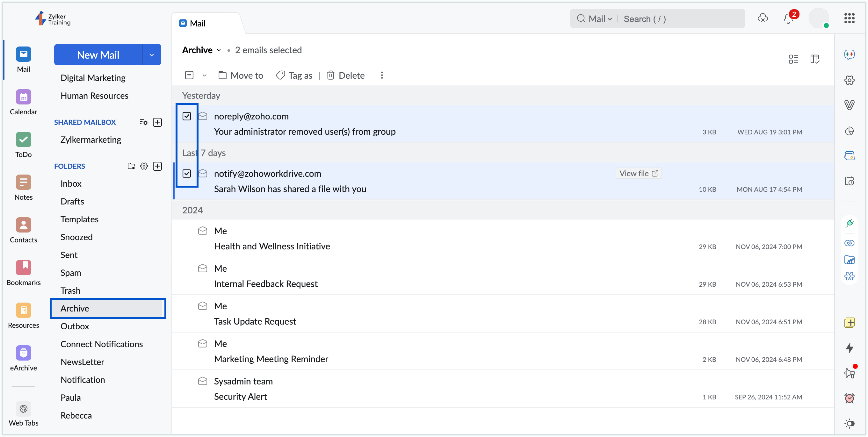Open the Notes app
The image size is (868, 437).
click(x=23, y=188)
